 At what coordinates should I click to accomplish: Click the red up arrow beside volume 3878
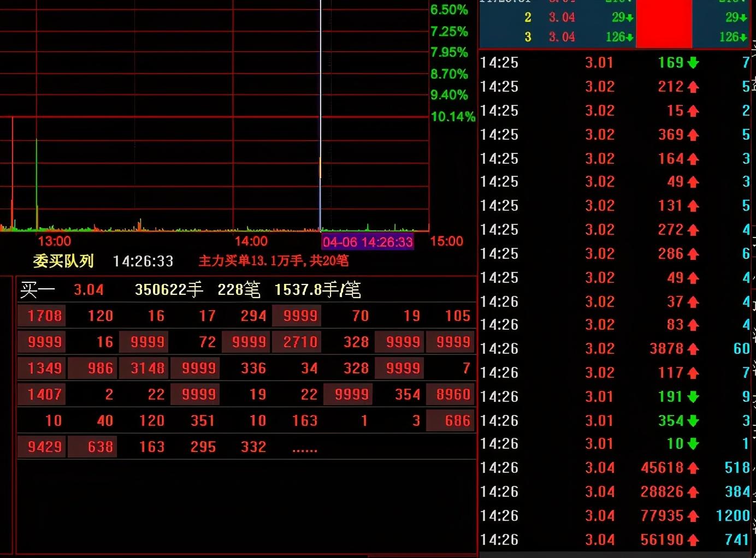click(693, 349)
